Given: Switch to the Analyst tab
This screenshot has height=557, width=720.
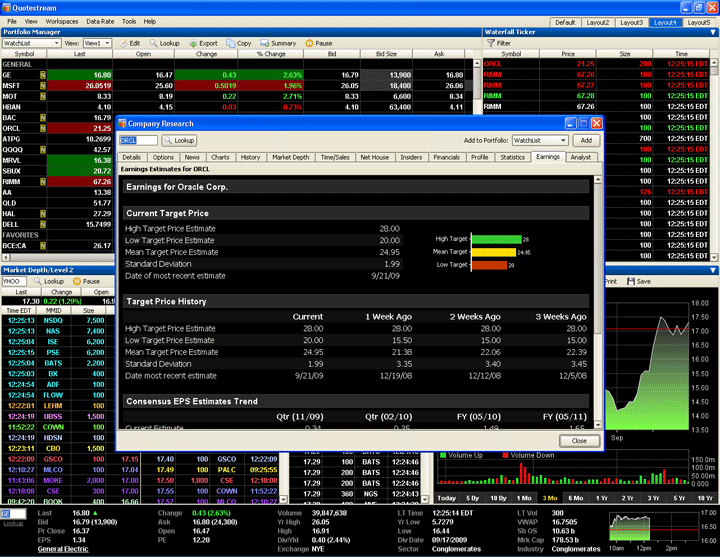Looking at the screenshot, I should point(580,157).
